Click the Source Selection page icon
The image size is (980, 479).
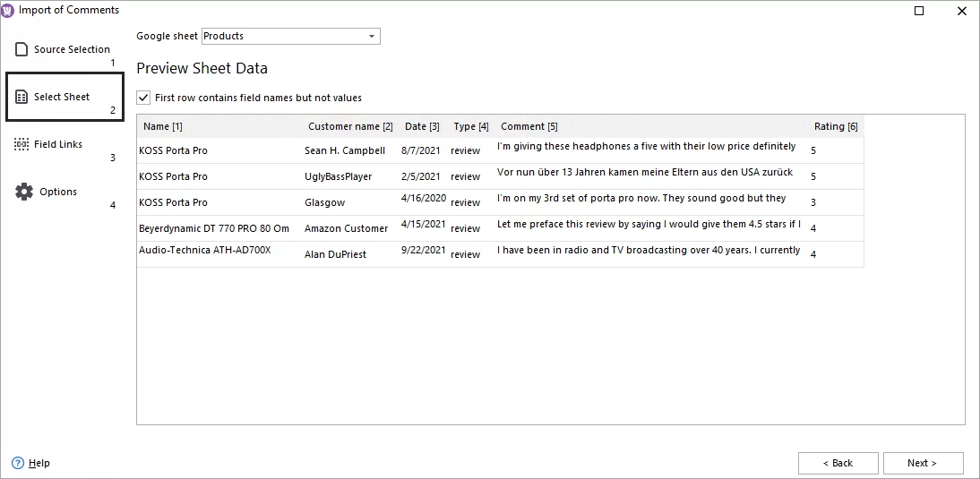(x=22, y=49)
